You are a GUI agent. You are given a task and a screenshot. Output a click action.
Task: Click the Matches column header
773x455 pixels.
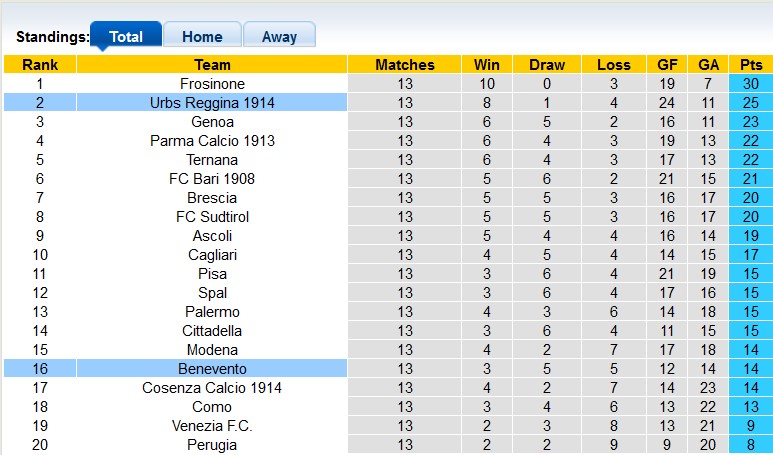405,65
